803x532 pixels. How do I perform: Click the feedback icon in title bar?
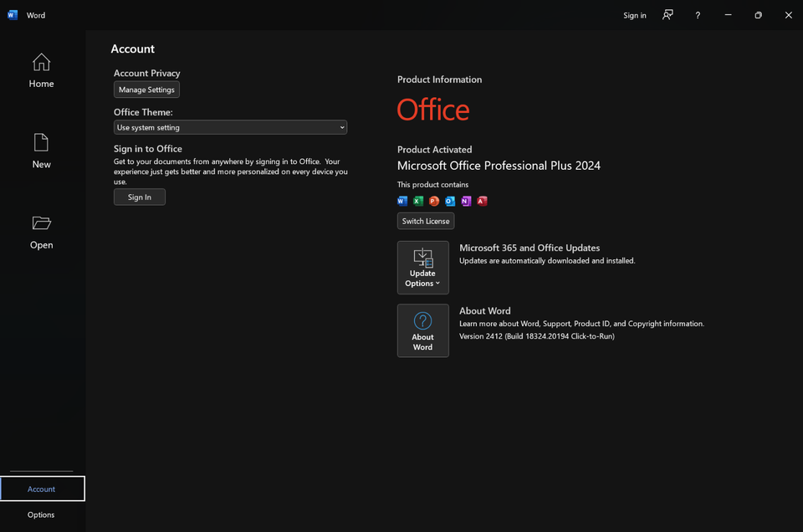(667, 15)
